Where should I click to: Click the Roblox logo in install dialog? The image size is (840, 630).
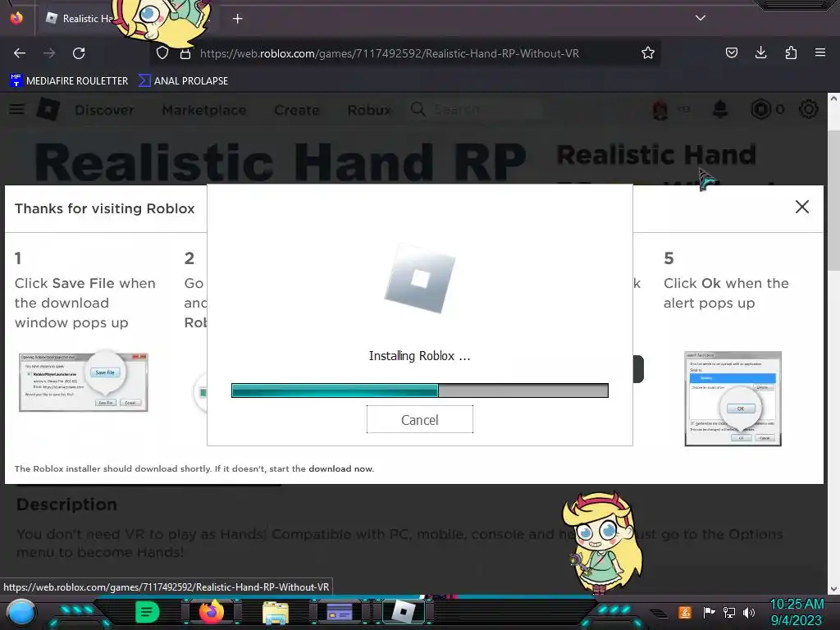click(x=420, y=278)
